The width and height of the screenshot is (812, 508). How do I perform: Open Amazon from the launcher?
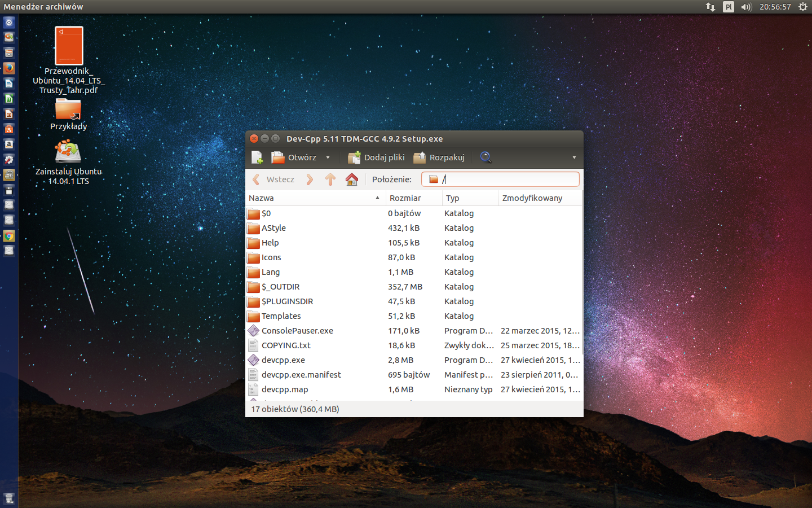tap(9, 144)
